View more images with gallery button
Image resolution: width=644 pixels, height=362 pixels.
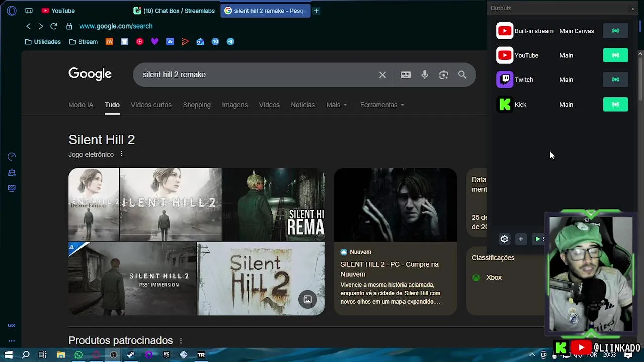point(307,299)
